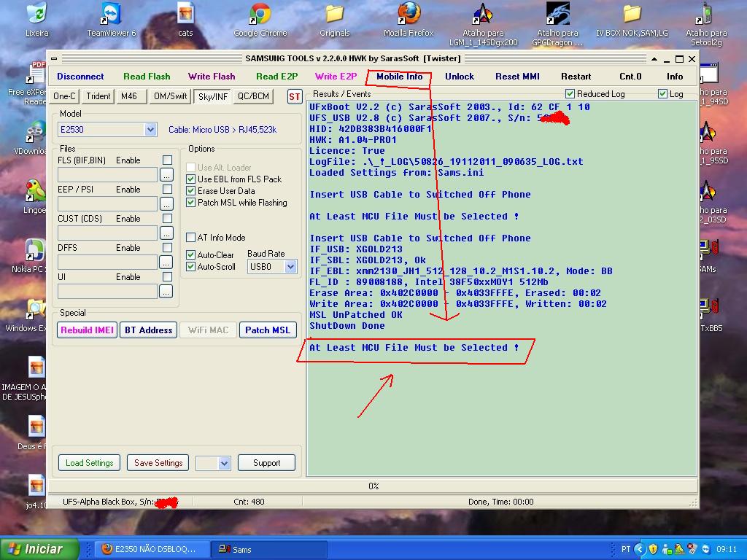Uncheck Erase User Data option
747x560 pixels.
pos(190,191)
